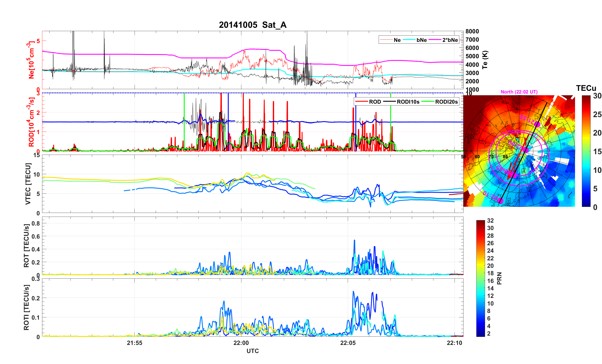Click the magenta 21:55 marker on polar map

537,124
